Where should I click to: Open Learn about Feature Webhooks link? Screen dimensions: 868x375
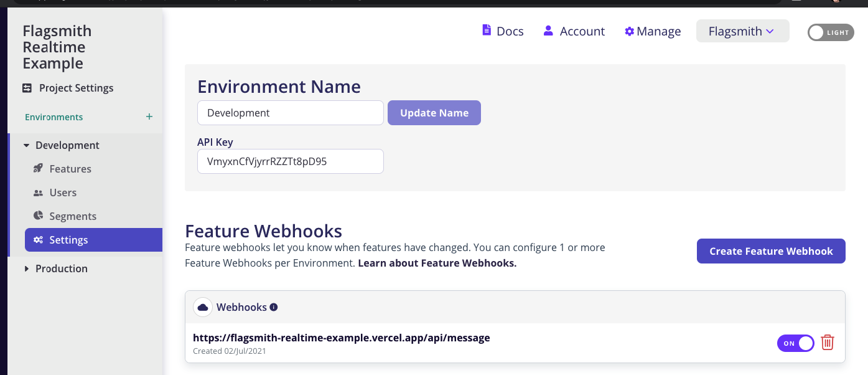tap(437, 263)
